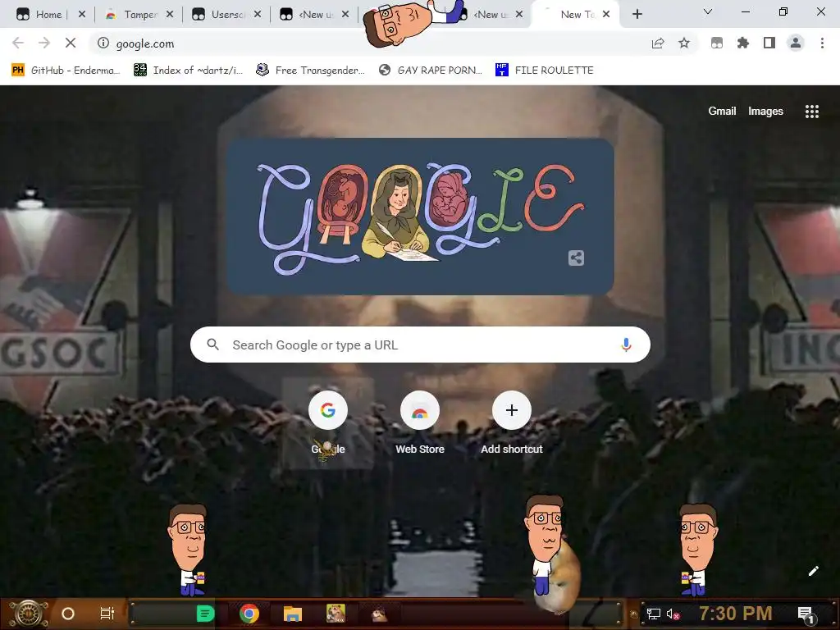Share the Google doodle
Viewport: 840px width, 630px height.
point(576,258)
